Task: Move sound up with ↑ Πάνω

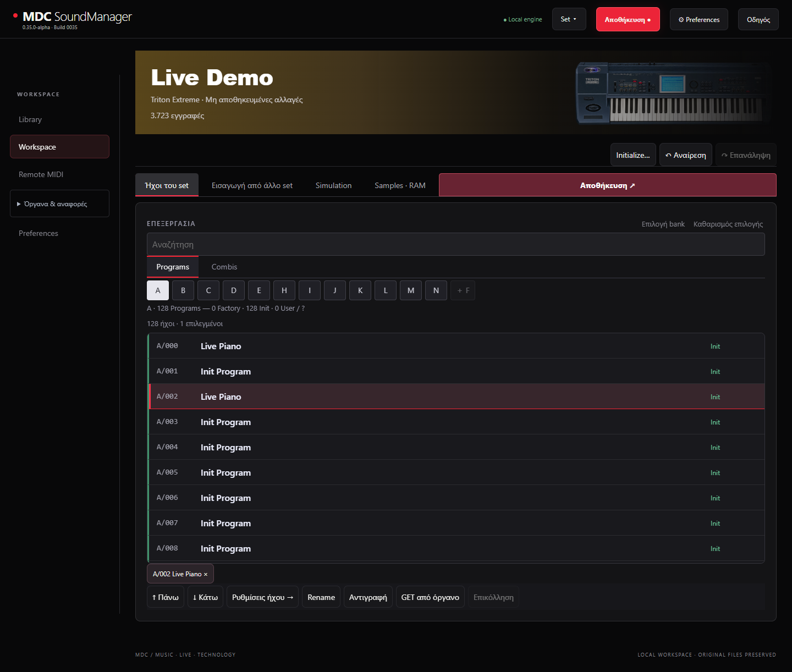Action: click(x=166, y=597)
